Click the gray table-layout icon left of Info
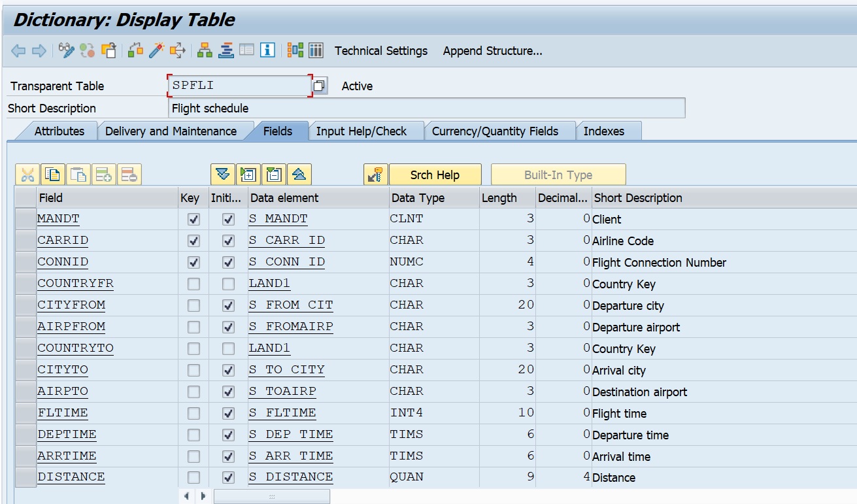 pyautogui.click(x=246, y=50)
